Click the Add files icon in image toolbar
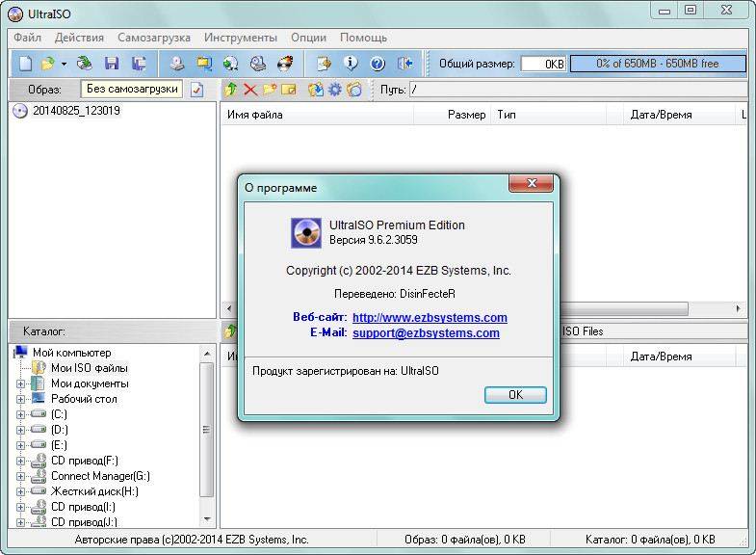 click(316, 90)
